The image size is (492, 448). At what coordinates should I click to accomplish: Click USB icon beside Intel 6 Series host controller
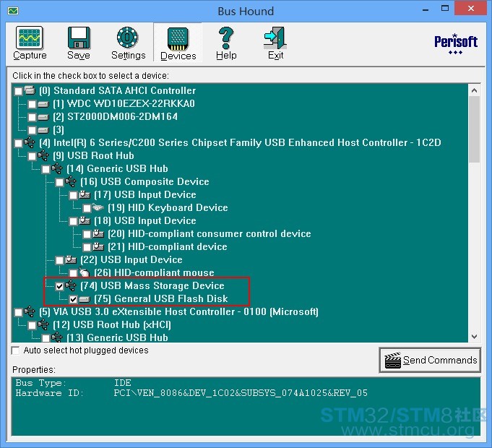click(x=30, y=143)
